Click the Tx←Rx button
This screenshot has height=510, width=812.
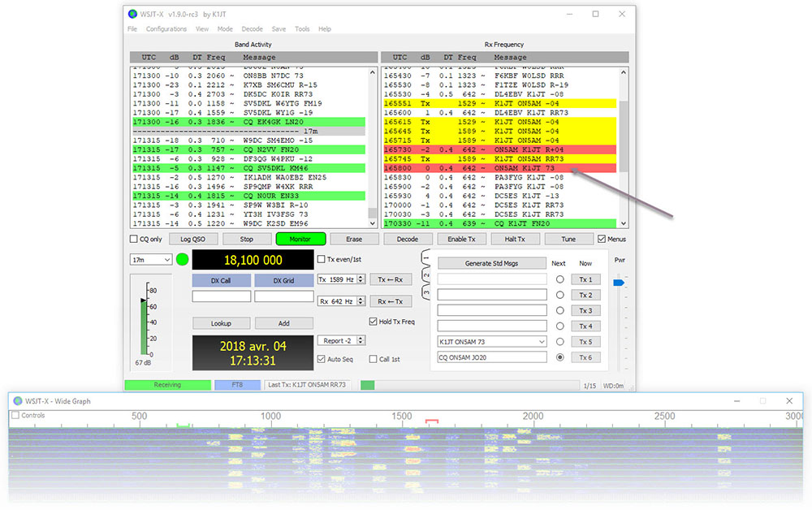click(391, 279)
